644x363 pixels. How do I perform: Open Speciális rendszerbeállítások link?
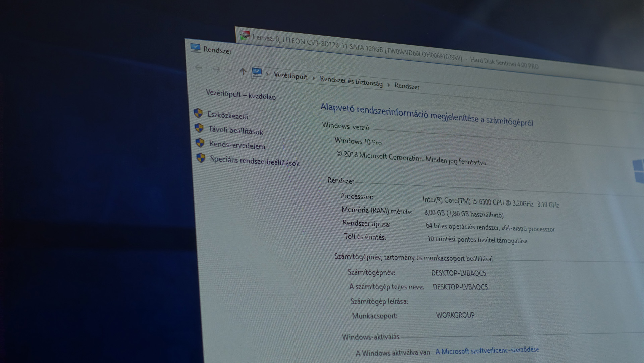[x=254, y=161]
